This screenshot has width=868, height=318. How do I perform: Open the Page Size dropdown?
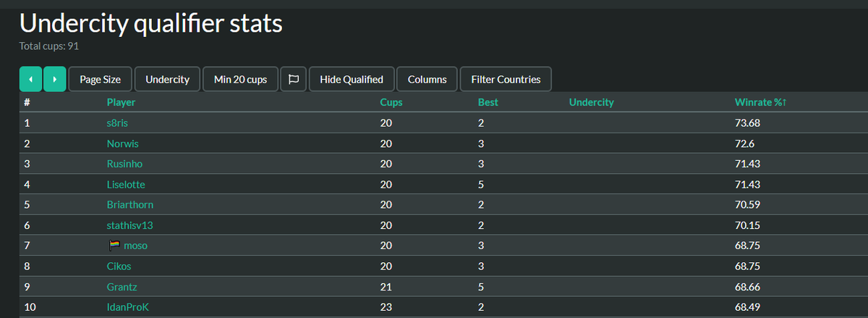101,79
